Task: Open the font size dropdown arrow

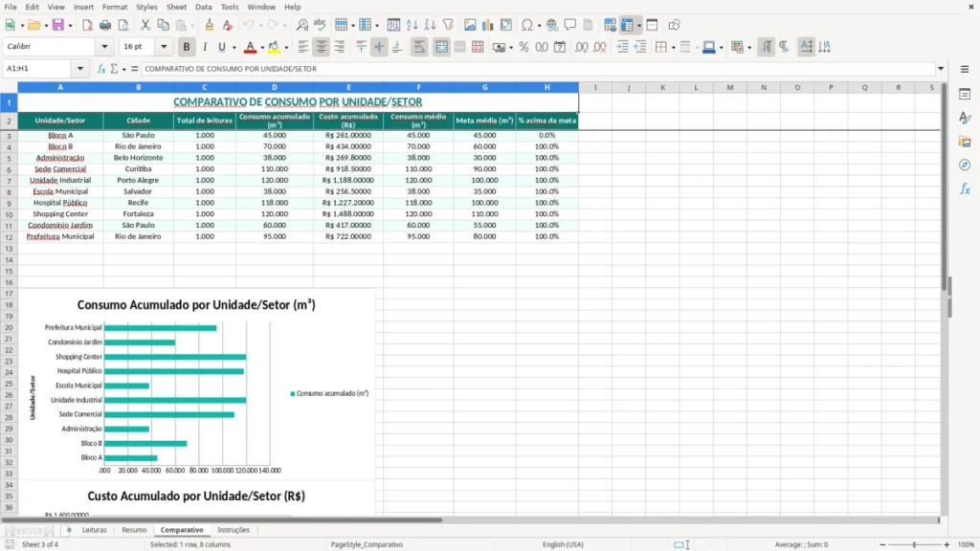Action: click(x=164, y=46)
